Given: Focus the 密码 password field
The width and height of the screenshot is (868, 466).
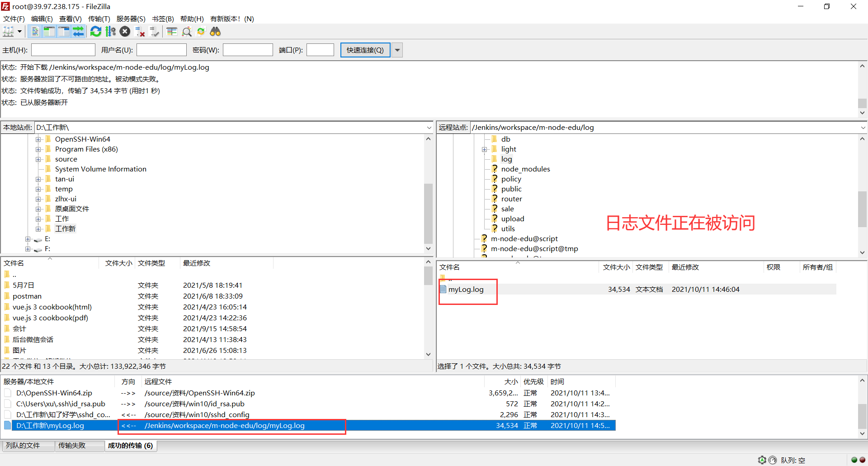Looking at the screenshot, I should [248, 50].
